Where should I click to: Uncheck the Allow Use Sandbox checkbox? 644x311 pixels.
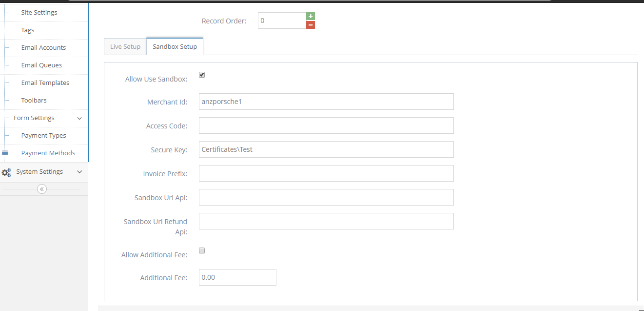(202, 75)
